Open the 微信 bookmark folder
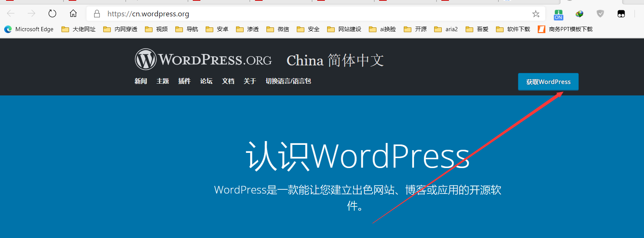 point(278,29)
